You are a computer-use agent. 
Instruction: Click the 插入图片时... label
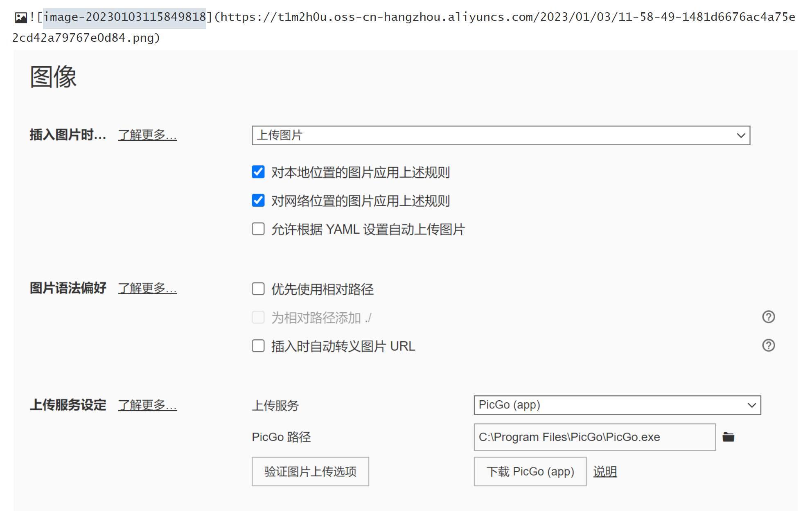(68, 135)
